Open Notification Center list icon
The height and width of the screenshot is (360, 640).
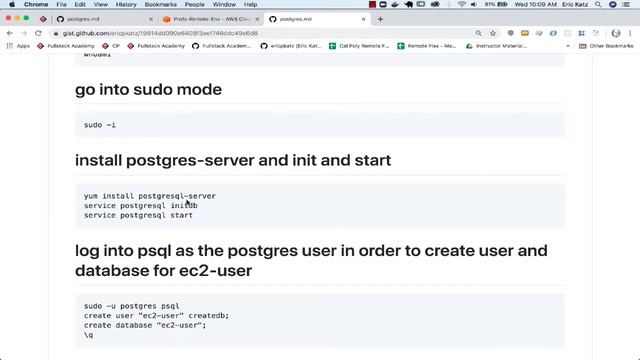coord(626,4)
